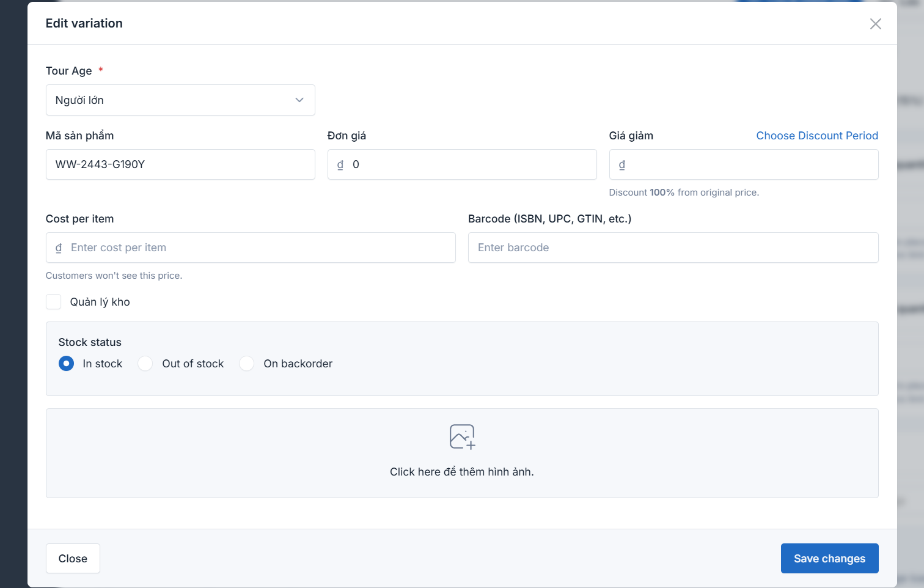Click the Mã sản phẩm SKU field
The image size is (924, 588).
[180, 164]
